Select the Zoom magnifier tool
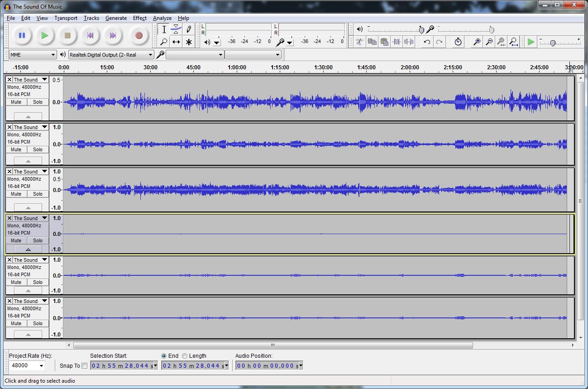The height and width of the screenshot is (389, 588). pos(164,42)
